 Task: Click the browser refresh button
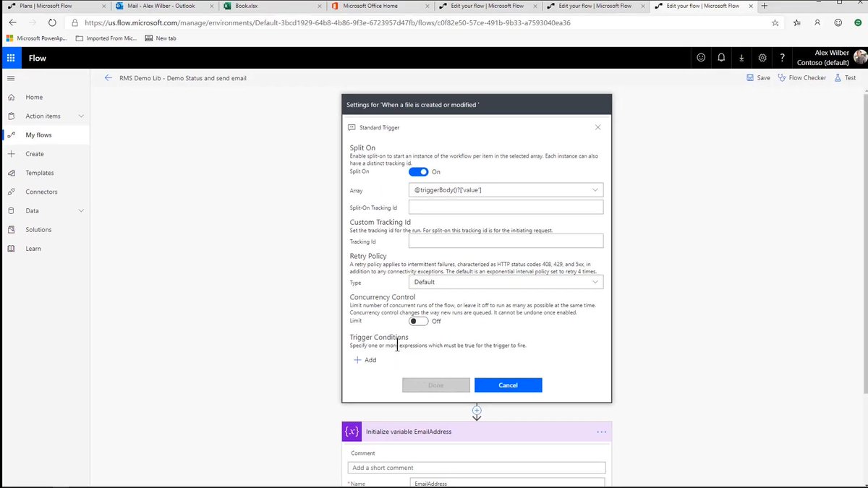tap(52, 22)
